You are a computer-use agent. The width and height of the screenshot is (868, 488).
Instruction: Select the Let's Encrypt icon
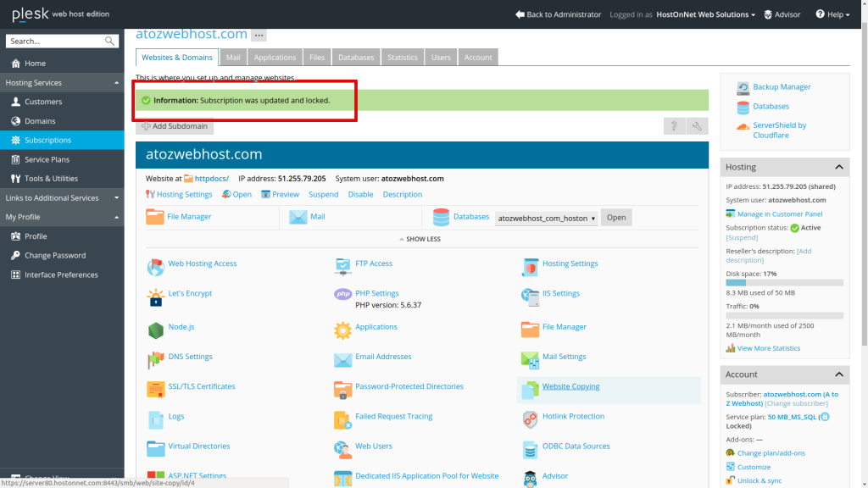pos(156,297)
